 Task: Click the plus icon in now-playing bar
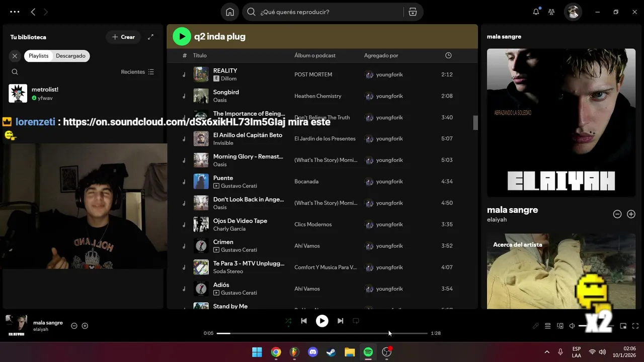[x=85, y=326]
